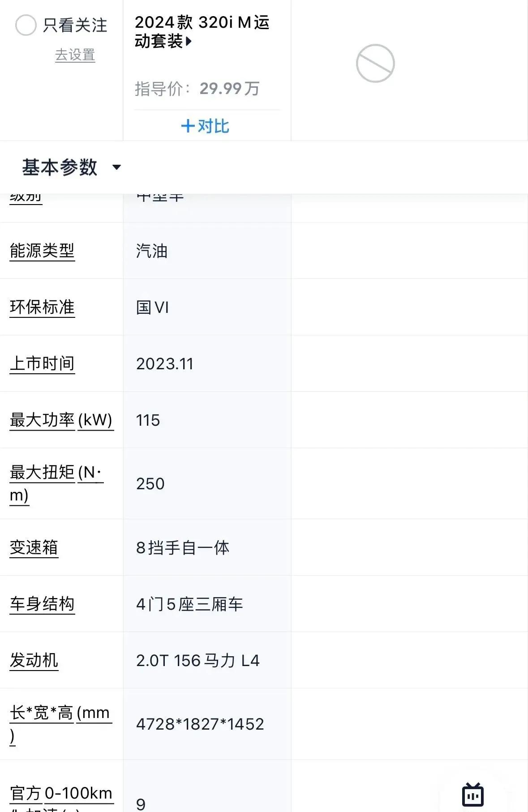The image size is (528, 812).
Task: Toggle the 只看关注 radio button
Action: pos(26,25)
